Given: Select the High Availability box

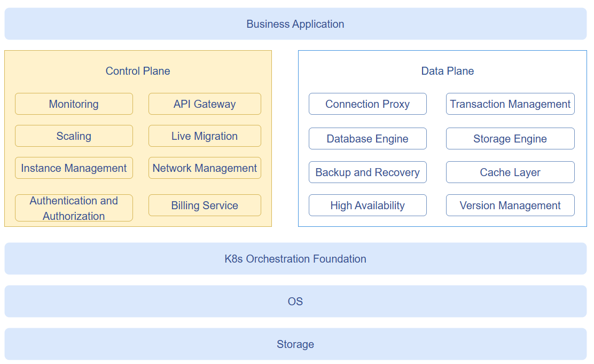Looking at the screenshot, I should coord(368,205).
